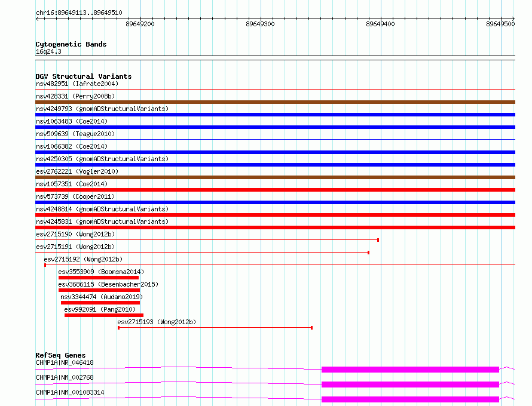Open nsv4245831 gnomAD variant label

102,222
